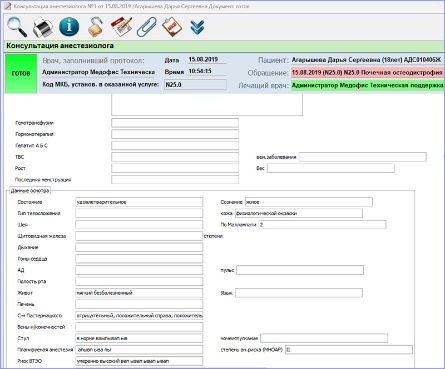
Task: Click the Стул input field
Action: (x=139, y=338)
